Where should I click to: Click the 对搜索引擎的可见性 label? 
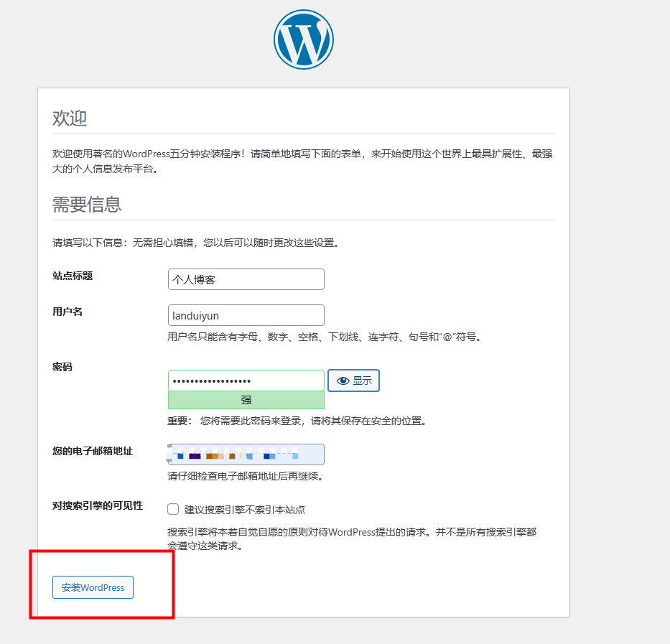pos(98,506)
